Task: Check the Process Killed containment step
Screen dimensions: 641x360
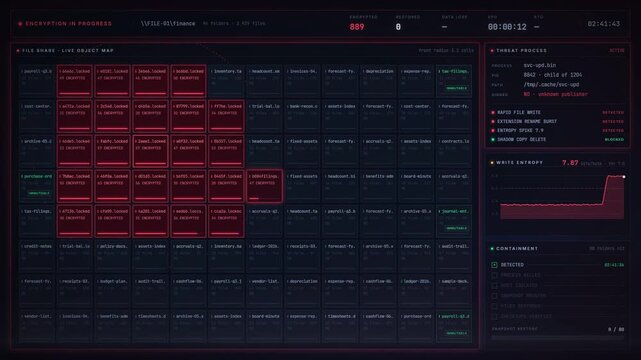Action: [494, 275]
